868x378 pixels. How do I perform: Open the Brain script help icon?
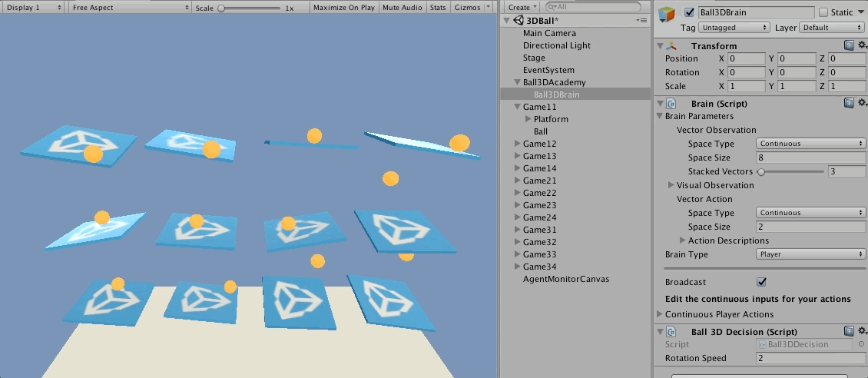[849, 103]
